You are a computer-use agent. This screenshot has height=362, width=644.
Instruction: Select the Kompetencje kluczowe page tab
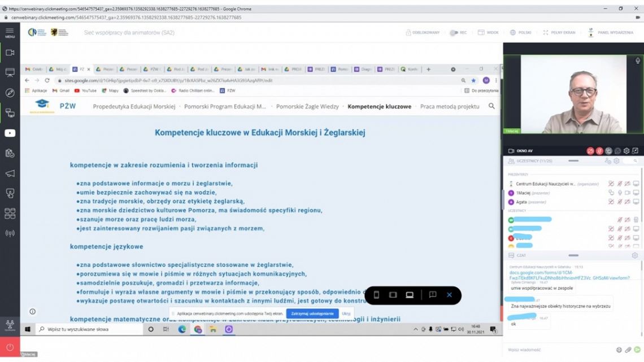point(379,106)
